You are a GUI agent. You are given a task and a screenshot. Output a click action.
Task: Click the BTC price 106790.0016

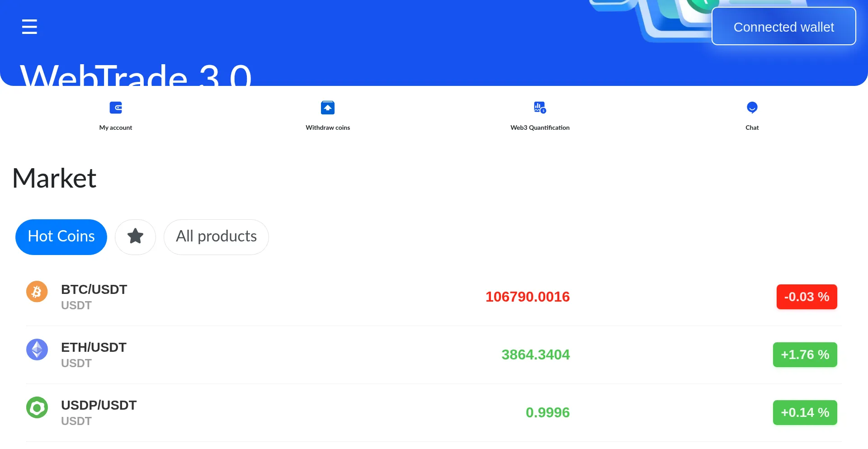[x=527, y=297]
